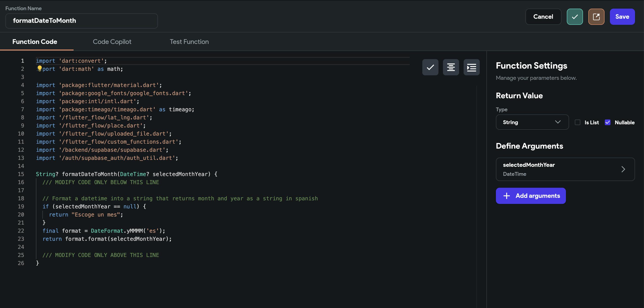This screenshot has height=308, width=644.
Task: Enable the Is List checkbox
Action: 577,122
